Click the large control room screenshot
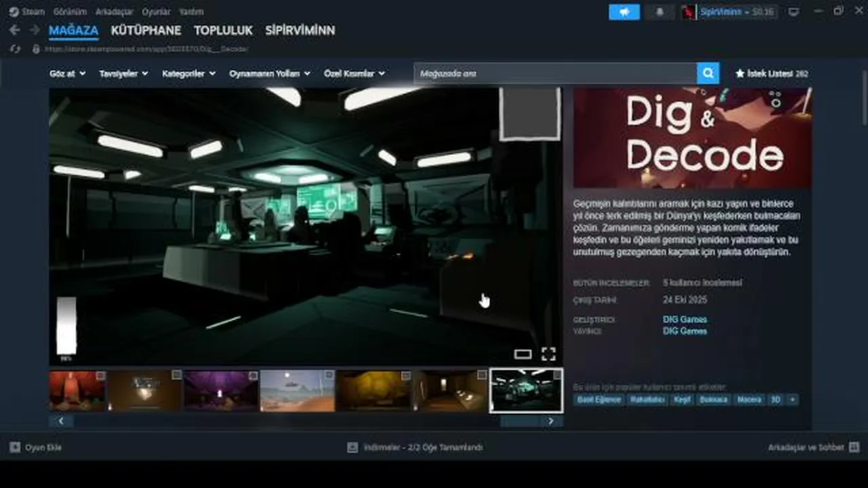 306,226
